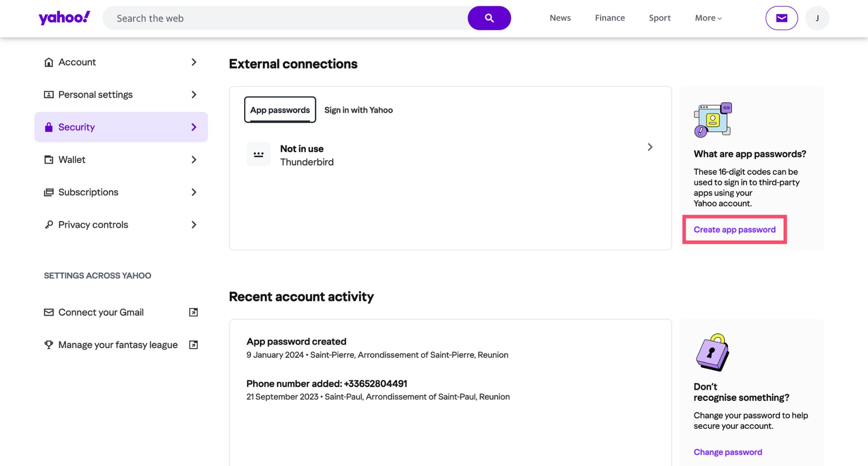868x466 pixels.
Task: Click the Create app password link
Action: tap(734, 230)
